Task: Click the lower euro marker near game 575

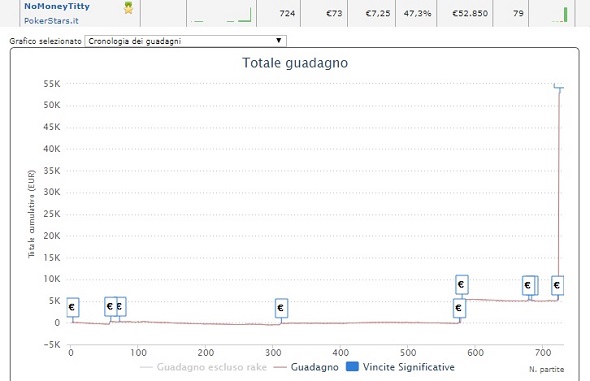Action: click(x=459, y=308)
